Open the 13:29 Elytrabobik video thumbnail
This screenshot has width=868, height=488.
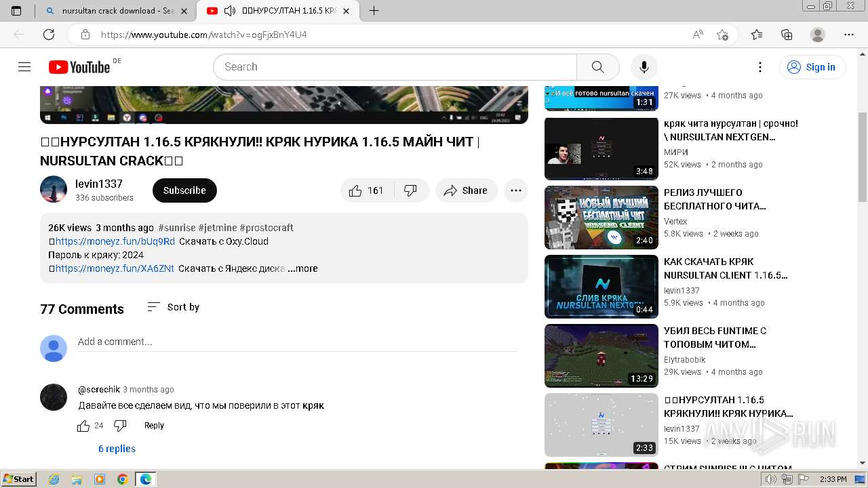(x=601, y=356)
